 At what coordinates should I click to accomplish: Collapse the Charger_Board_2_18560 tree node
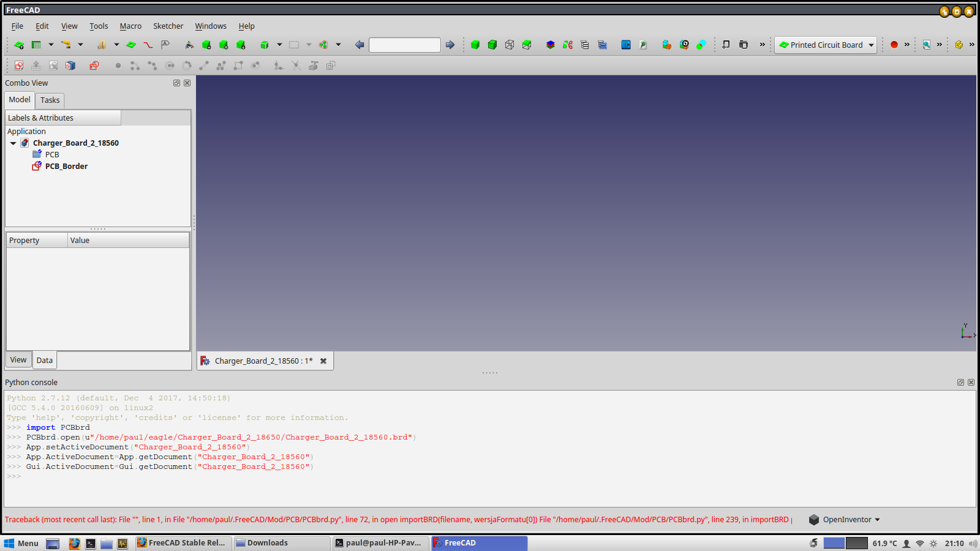[13, 143]
